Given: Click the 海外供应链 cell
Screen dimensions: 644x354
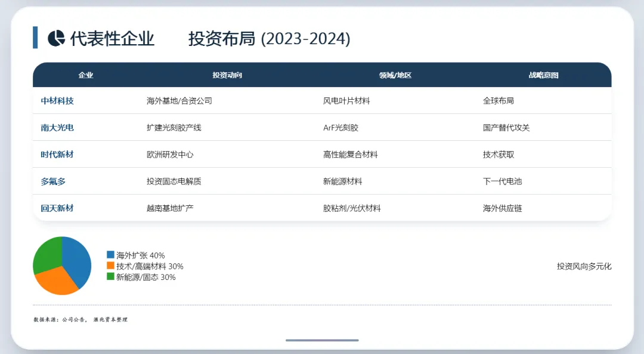Looking at the screenshot, I should [x=502, y=208].
